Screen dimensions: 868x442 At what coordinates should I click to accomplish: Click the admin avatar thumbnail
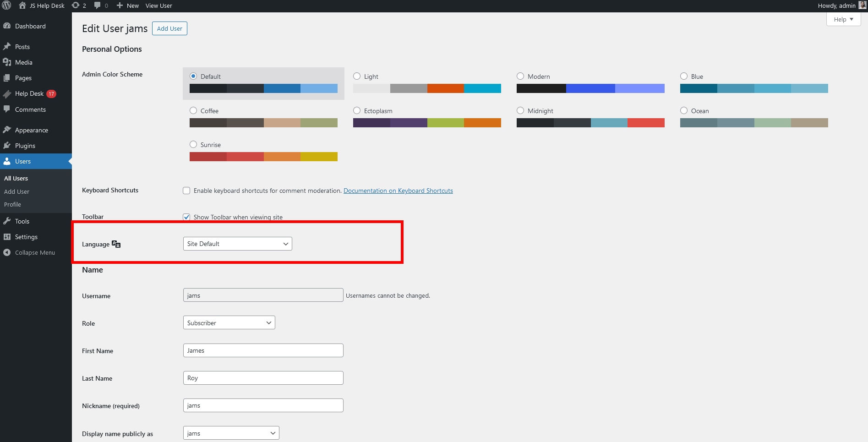[x=863, y=5]
